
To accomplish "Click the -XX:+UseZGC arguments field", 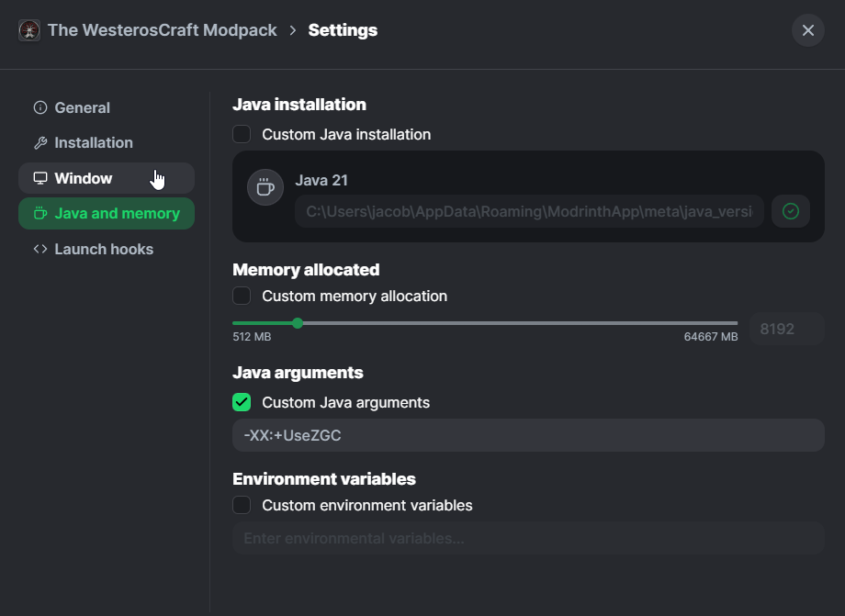I will (528, 435).
